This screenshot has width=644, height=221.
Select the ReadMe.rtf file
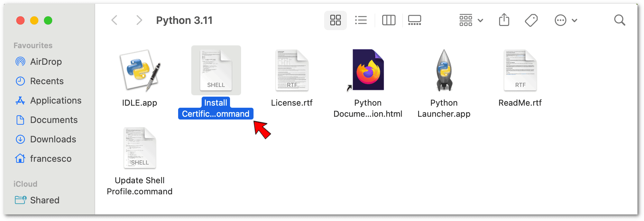click(x=520, y=71)
